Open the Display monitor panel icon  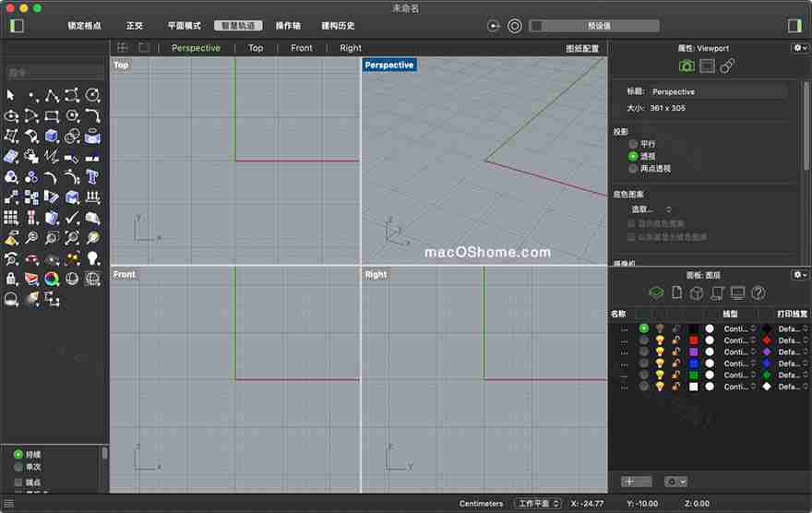(737, 293)
